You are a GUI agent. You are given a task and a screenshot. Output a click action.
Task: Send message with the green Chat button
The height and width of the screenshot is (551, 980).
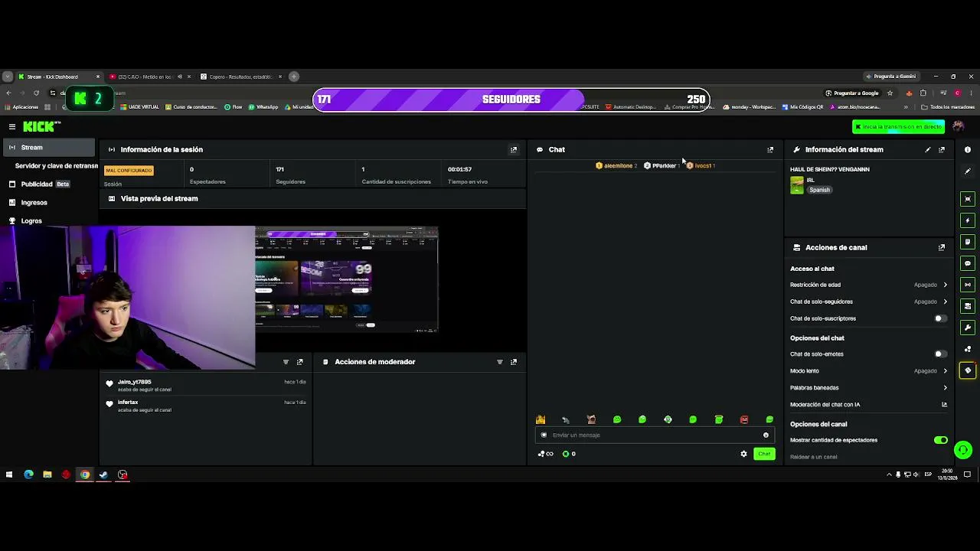point(764,454)
